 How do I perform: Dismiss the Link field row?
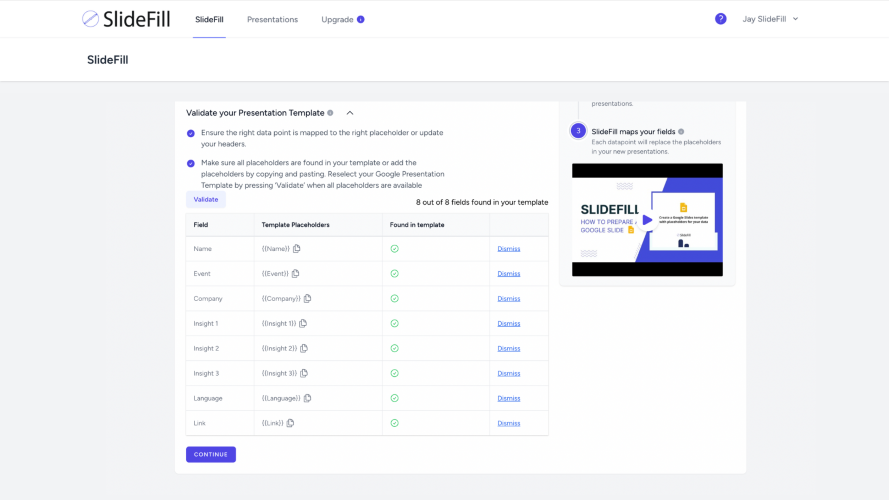tap(509, 423)
